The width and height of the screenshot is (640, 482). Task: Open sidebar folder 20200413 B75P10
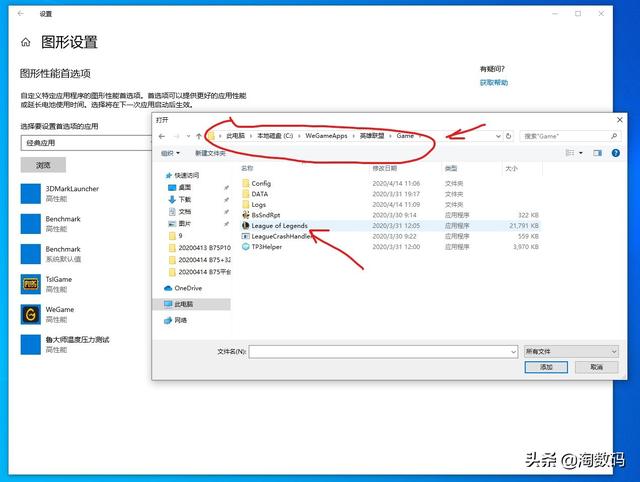pos(200,248)
